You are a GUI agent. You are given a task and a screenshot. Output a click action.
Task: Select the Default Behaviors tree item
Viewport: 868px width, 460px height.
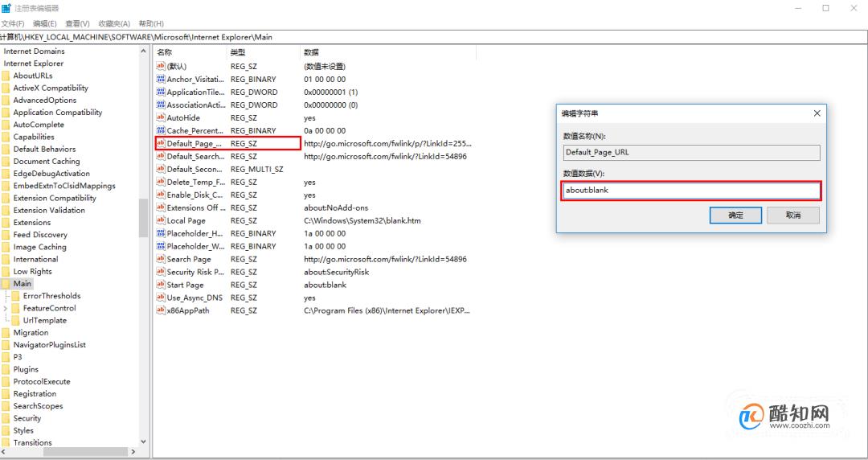pos(44,149)
